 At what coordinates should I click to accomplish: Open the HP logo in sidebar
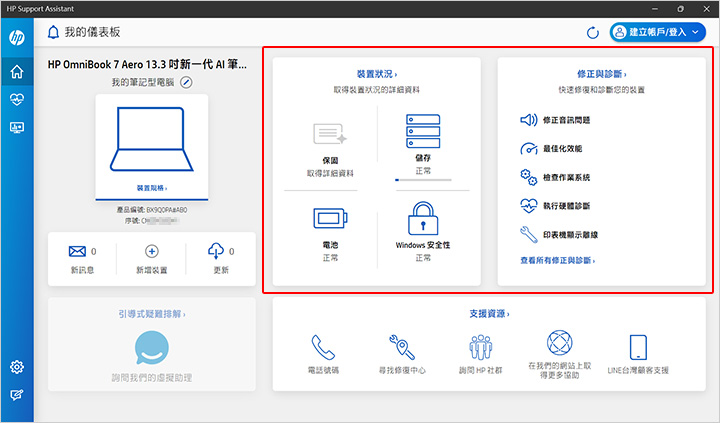[17, 38]
